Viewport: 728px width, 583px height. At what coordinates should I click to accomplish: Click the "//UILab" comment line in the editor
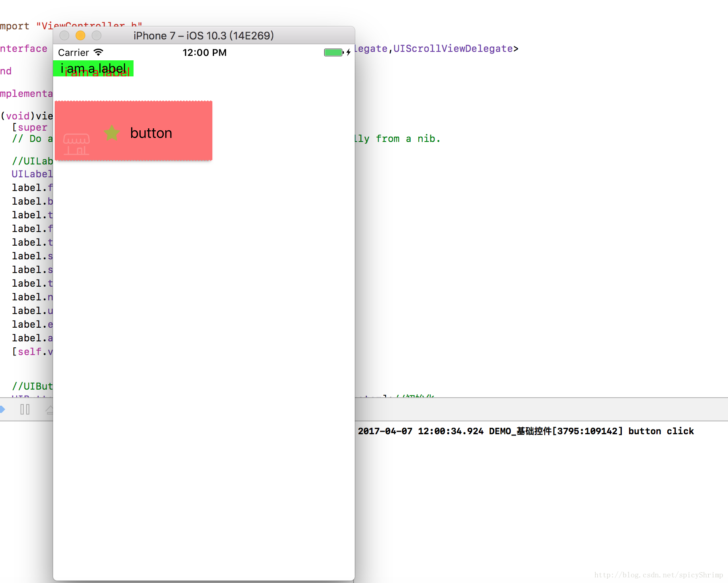coord(33,161)
